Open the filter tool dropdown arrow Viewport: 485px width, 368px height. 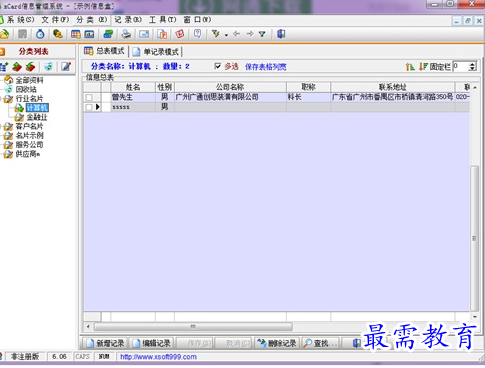(226, 35)
